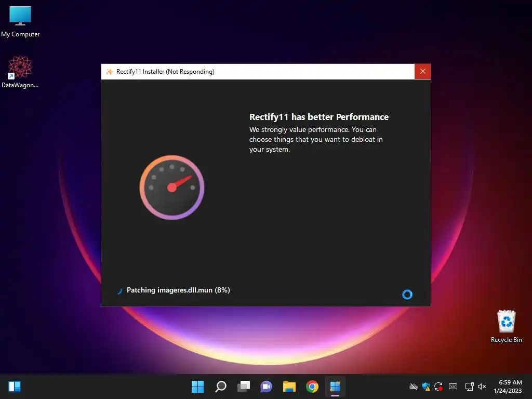Click the Rectify11 Installer title bar icon
The height and width of the screenshot is (399, 532).
(109, 72)
